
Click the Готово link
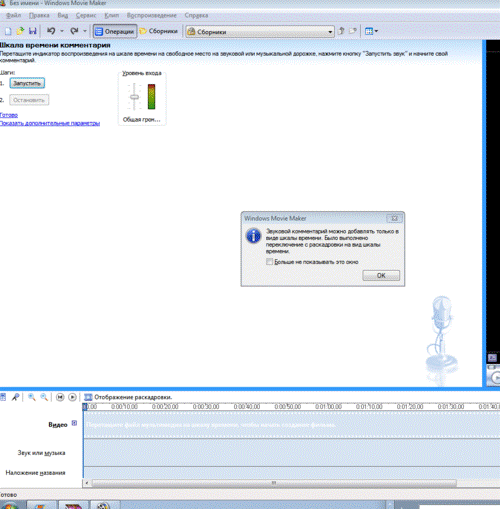(9, 115)
